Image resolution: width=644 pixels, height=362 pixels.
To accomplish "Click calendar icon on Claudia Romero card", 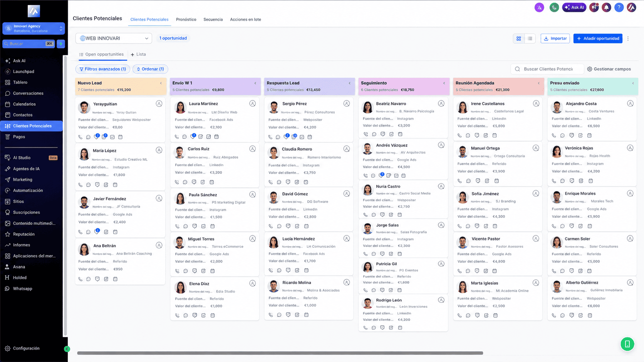I will click(306, 182).
